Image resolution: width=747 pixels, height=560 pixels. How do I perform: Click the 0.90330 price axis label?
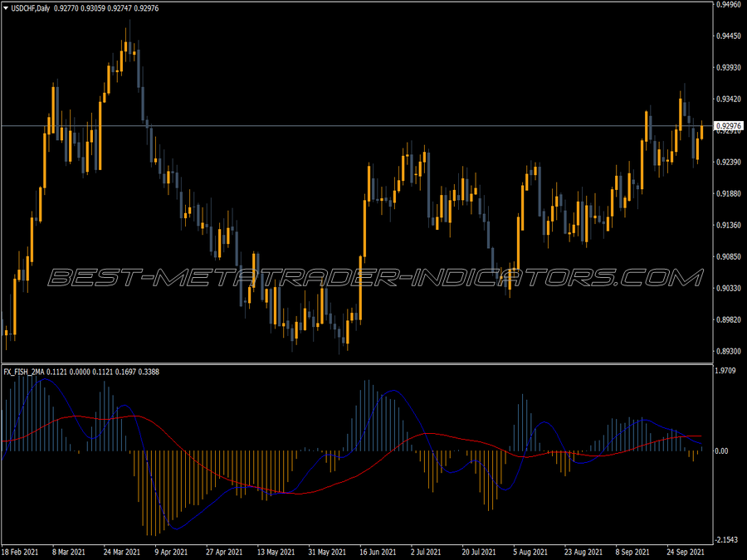click(729, 288)
